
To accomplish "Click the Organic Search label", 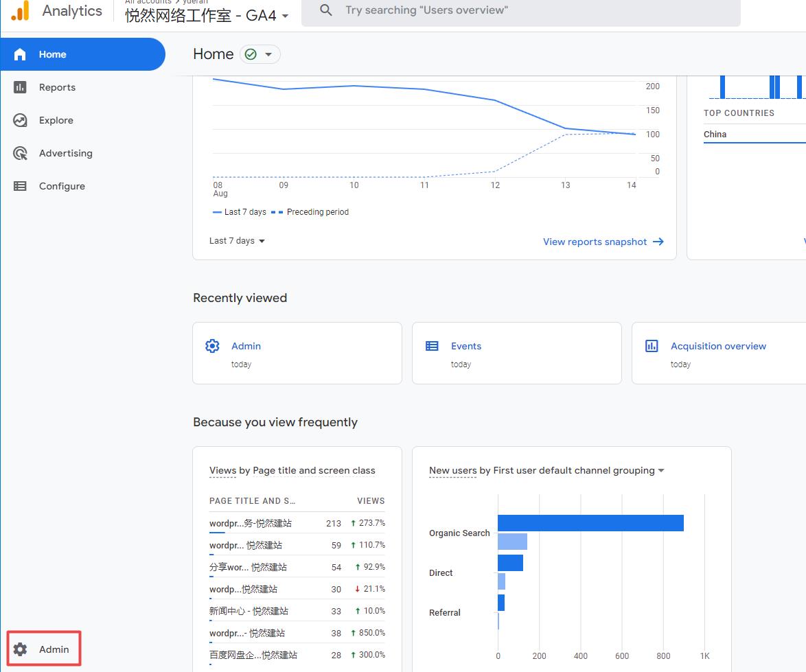I will 459,533.
